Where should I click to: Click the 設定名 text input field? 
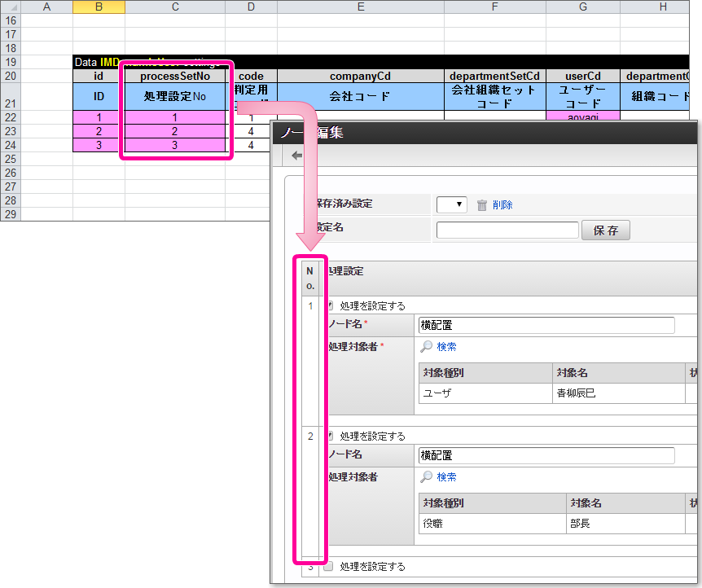pyautogui.click(x=507, y=230)
